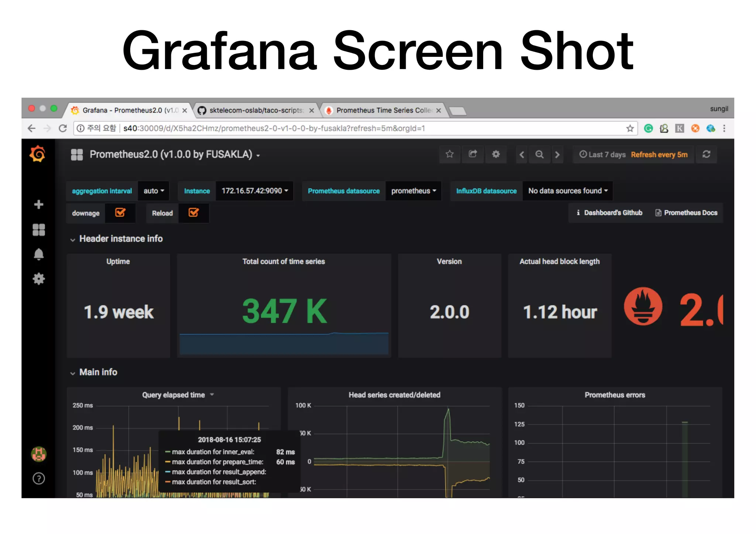Image resolution: width=756 pixels, height=534 pixels.
Task: Click the refresh dashboard icon
Action: (706, 154)
